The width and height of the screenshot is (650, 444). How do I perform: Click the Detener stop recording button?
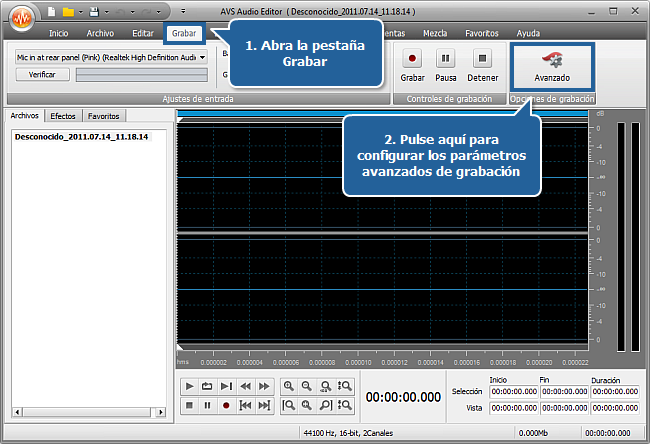(x=483, y=65)
